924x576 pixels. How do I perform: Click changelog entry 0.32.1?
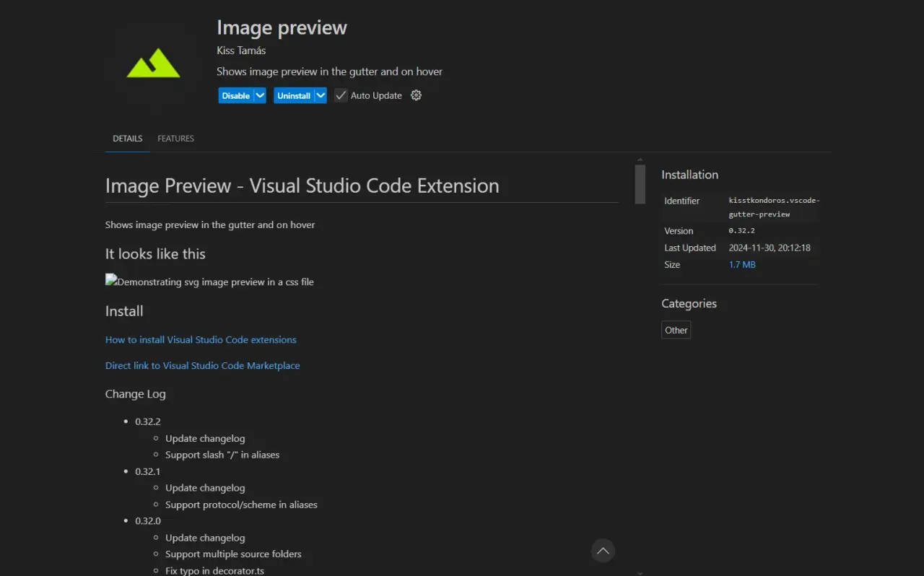click(148, 471)
